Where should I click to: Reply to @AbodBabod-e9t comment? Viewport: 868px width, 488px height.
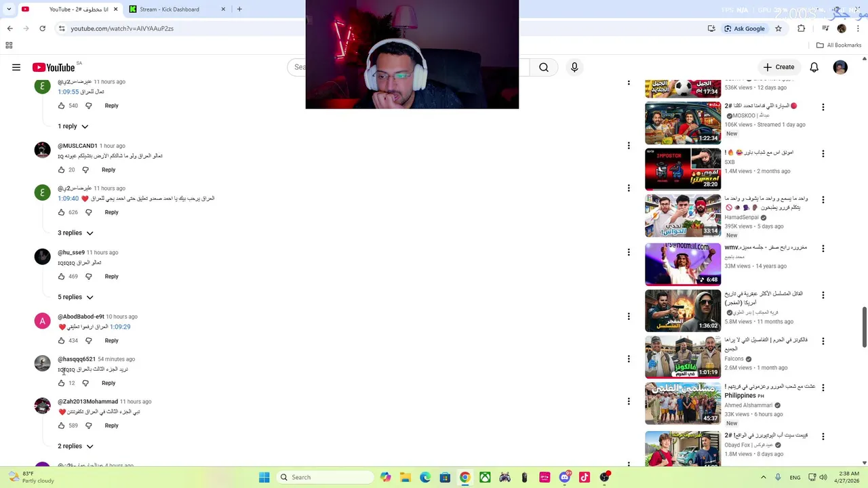111,340
